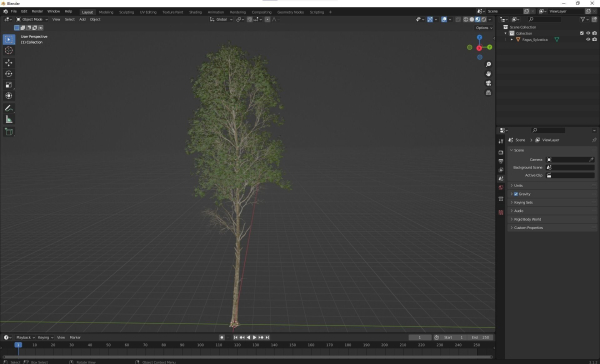Click the Blender logo menu icon
The width and height of the screenshot is (600, 364).
pyautogui.click(x=5, y=11)
